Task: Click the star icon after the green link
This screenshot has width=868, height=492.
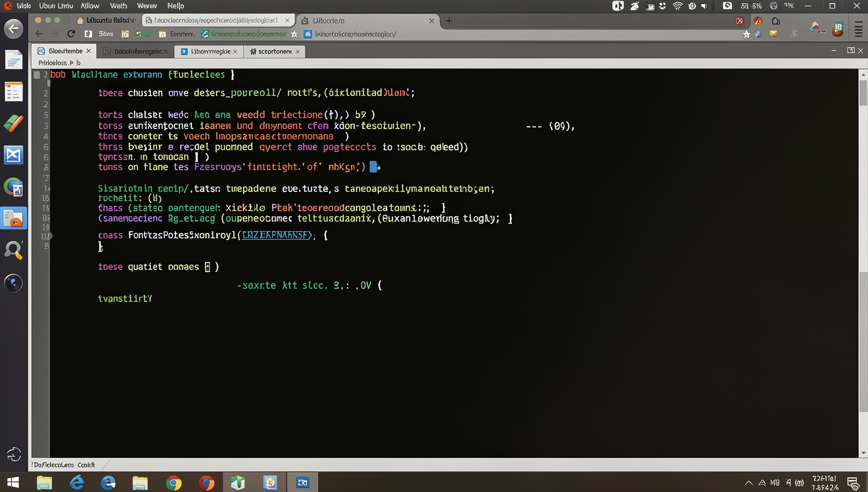Action: [294, 34]
